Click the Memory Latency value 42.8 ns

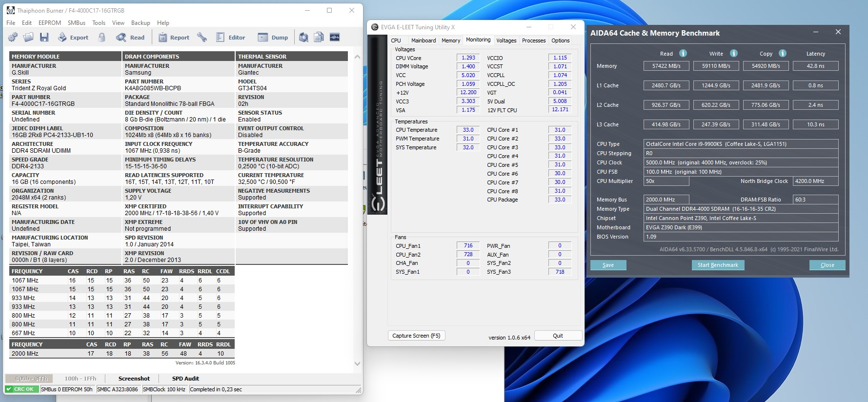tap(815, 66)
